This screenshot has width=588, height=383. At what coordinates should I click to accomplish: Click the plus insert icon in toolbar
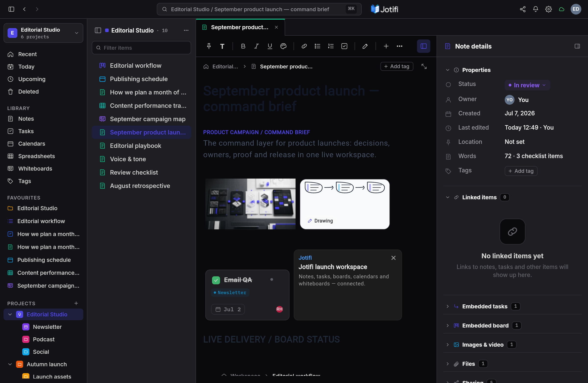point(386,46)
